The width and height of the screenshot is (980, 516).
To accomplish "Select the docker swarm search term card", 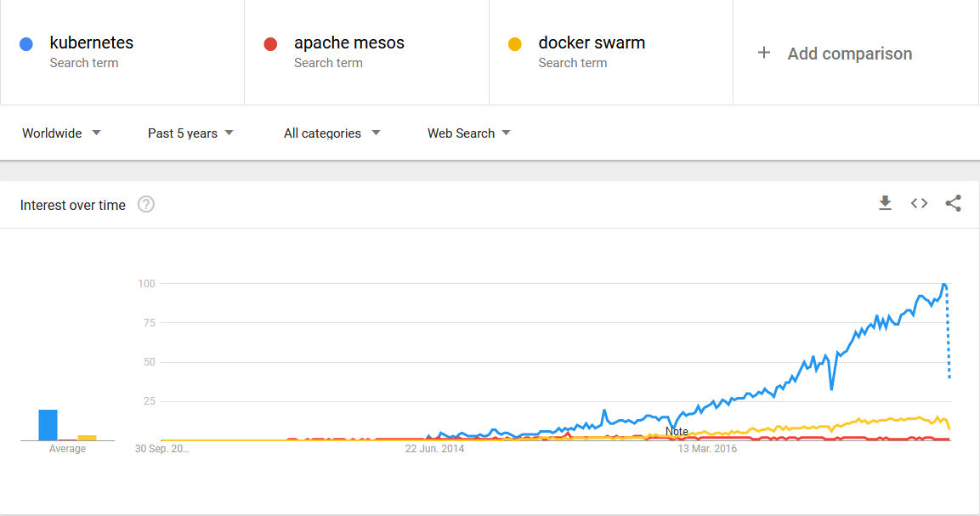I will point(610,51).
